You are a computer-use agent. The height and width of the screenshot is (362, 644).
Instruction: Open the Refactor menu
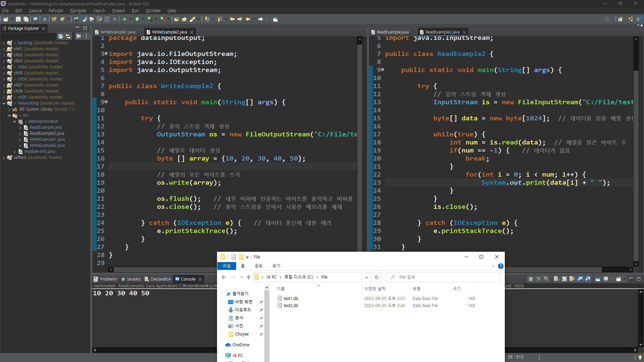(x=56, y=11)
